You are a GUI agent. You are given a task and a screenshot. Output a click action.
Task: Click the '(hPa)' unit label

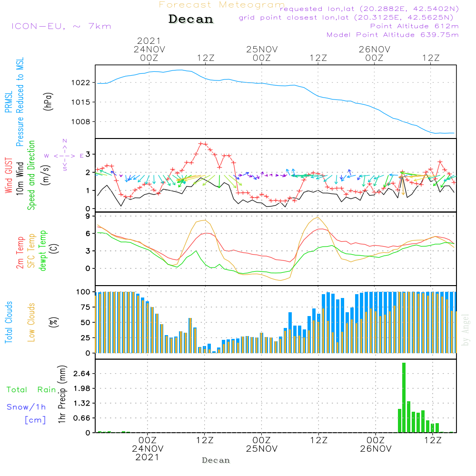pyautogui.click(x=48, y=101)
